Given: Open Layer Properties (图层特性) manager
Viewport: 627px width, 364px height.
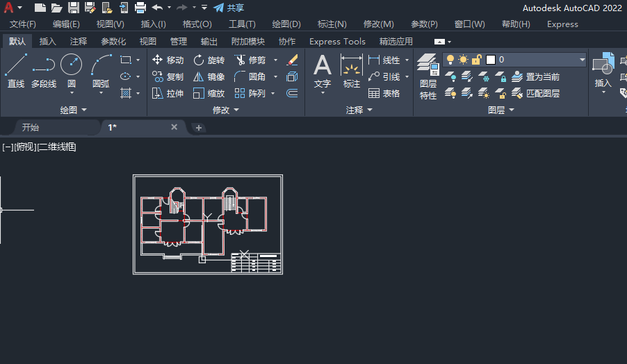Looking at the screenshot, I should (x=428, y=76).
